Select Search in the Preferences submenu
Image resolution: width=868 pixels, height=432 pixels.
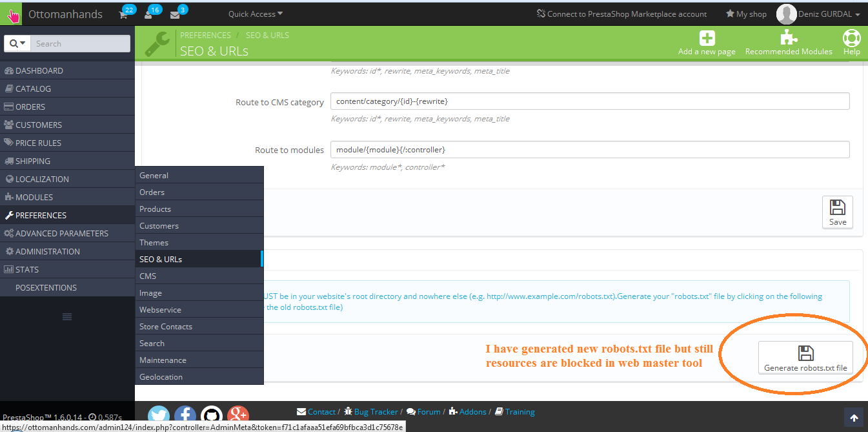coord(199,343)
